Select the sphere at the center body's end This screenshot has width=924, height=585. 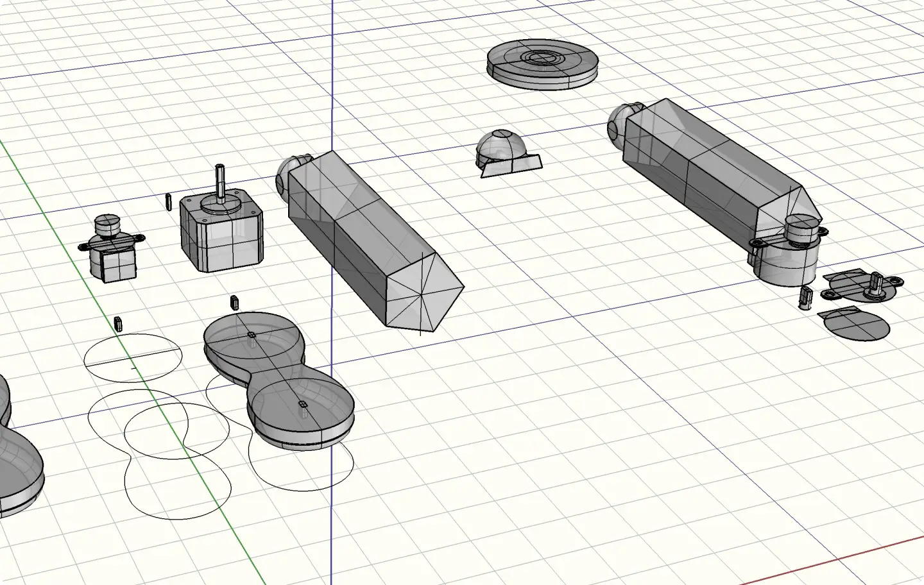287,176
